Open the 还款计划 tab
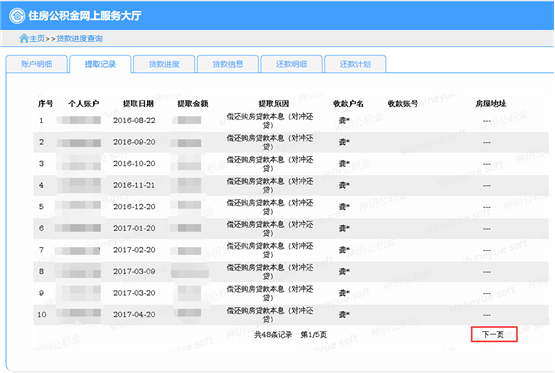This screenshot has width=555, height=373. coord(355,64)
